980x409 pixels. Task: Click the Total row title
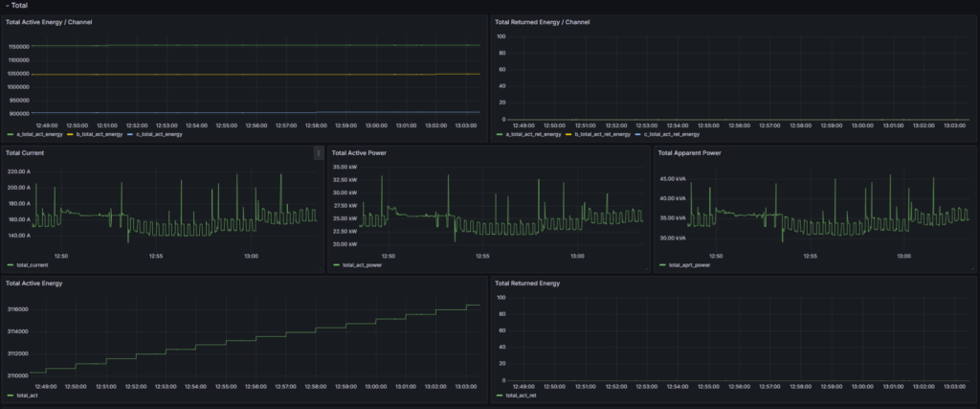pyautogui.click(x=19, y=6)
